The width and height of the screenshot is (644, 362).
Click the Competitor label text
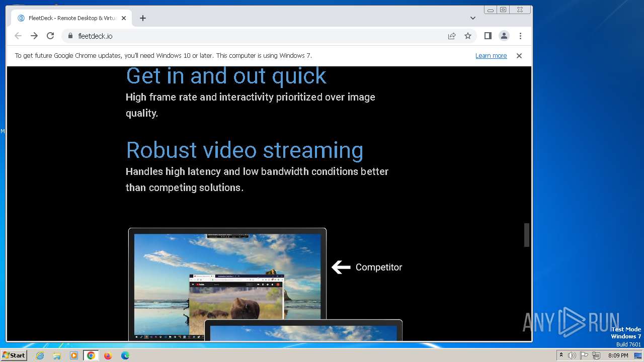pyautogui.click(x=379, y=267)
